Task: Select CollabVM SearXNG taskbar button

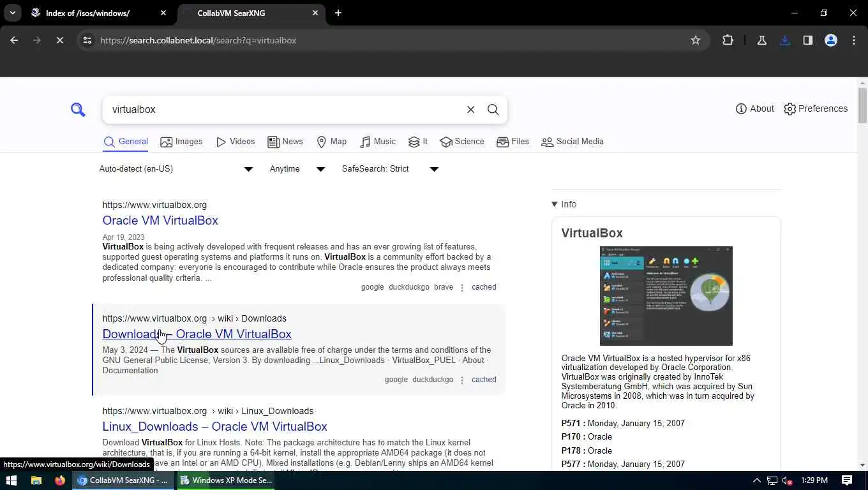Action: (123, 480)
